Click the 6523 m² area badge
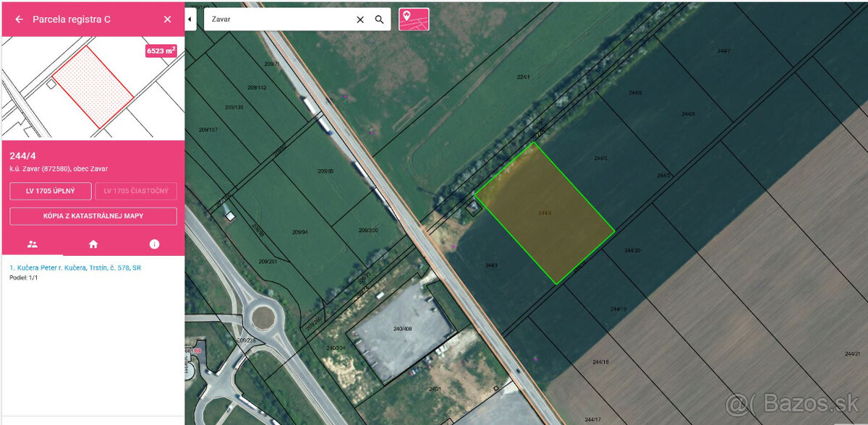 161,51
